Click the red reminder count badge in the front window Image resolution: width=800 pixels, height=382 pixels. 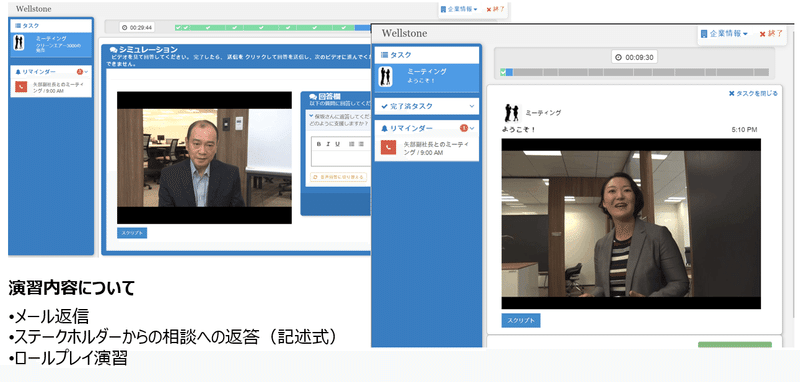pos(463,128)
